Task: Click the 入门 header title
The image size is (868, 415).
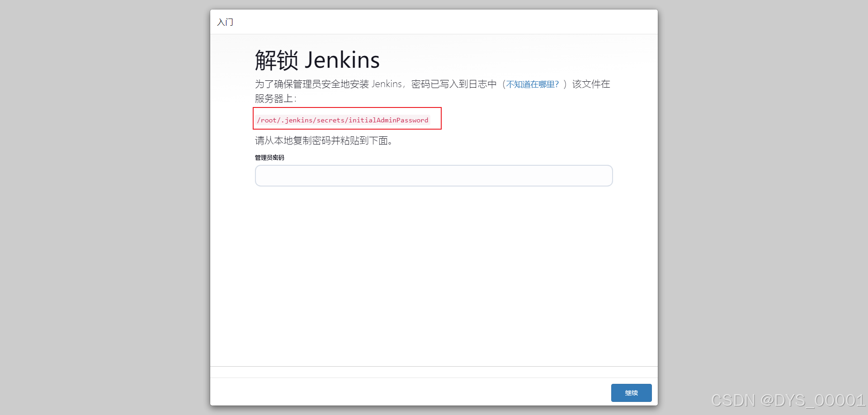Action: (225, 22)
